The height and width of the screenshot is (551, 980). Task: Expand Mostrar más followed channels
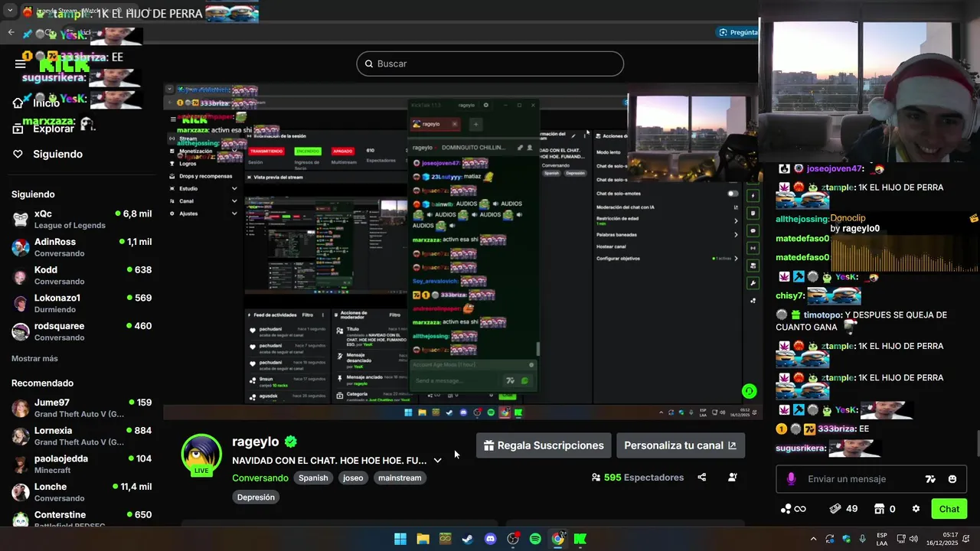tap(34, 358)
